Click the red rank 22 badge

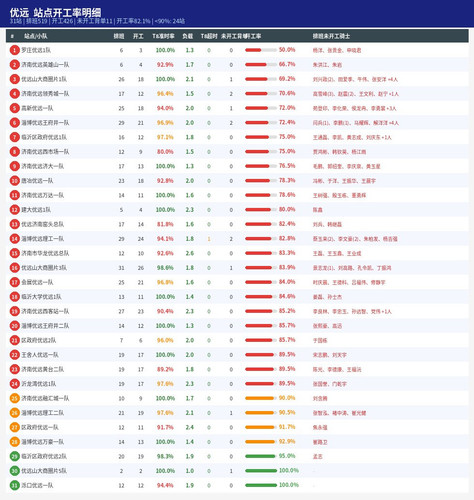point(14,355)
